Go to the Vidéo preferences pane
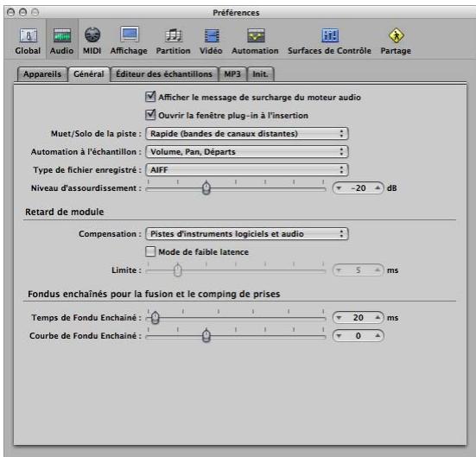 point(211,41)
